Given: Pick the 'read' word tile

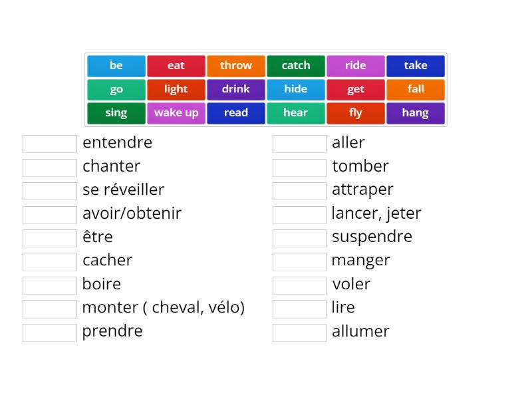Looking at the screenshot, I should (x=235, y=113).
